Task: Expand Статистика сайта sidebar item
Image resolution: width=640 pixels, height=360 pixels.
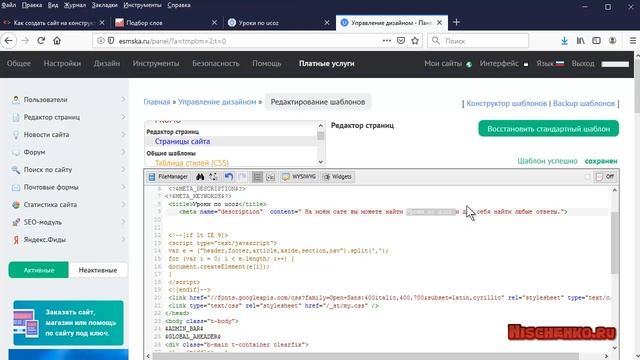Action: pyautogui.click(x=68, y=205)
